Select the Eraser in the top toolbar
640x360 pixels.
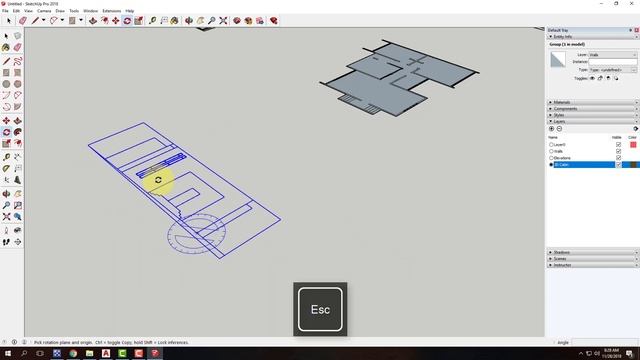(23, 20)
